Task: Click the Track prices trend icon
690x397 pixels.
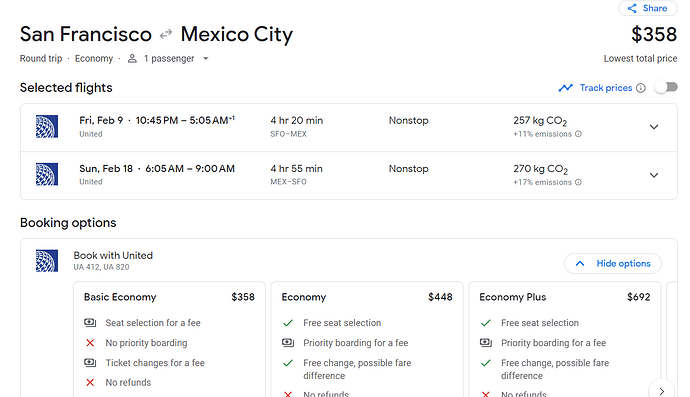Action: click(x=565, y=88)
